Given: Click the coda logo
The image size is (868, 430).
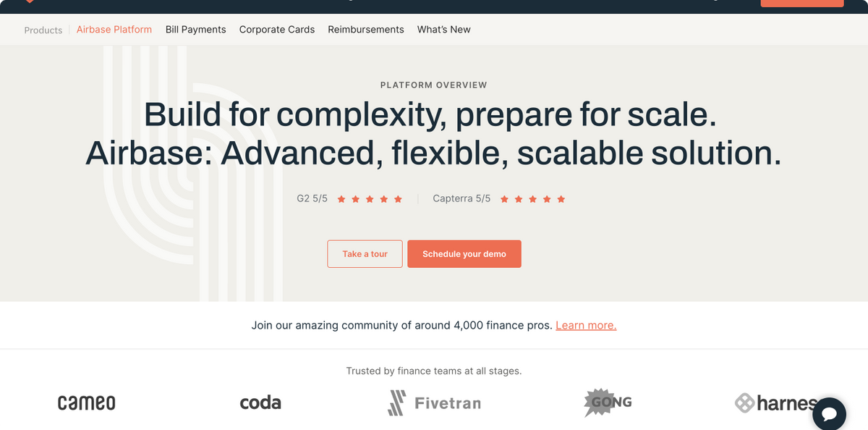Looking at the screenshot, I should coord(260,402).
